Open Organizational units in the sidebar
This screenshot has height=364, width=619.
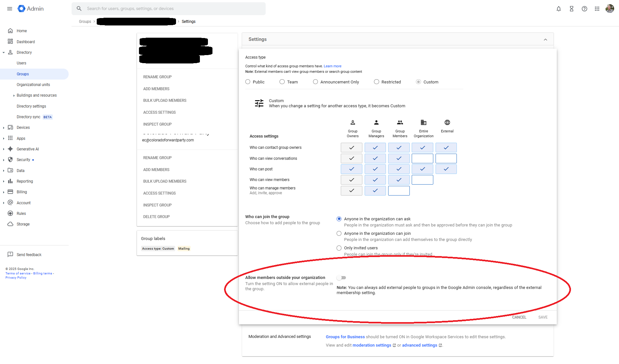(x=33, y=85)
